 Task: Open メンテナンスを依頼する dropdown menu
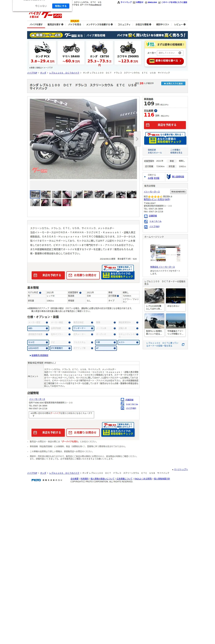pos(99,25)
